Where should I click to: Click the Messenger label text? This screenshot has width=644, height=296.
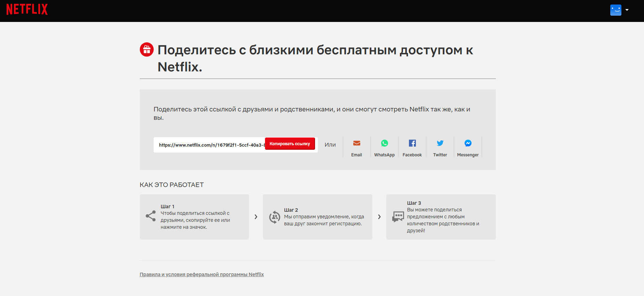coord(468,155)
